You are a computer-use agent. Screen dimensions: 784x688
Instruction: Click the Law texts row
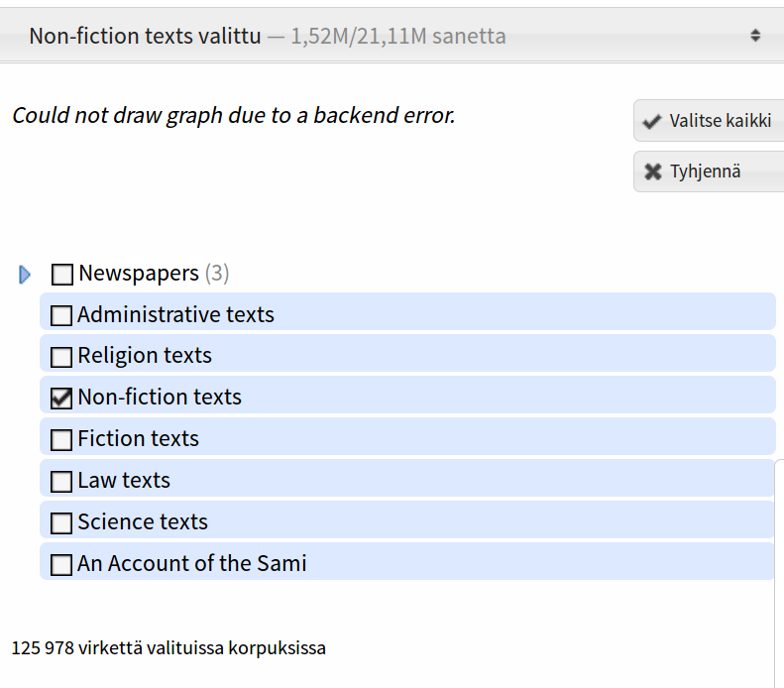pos(407,479)
